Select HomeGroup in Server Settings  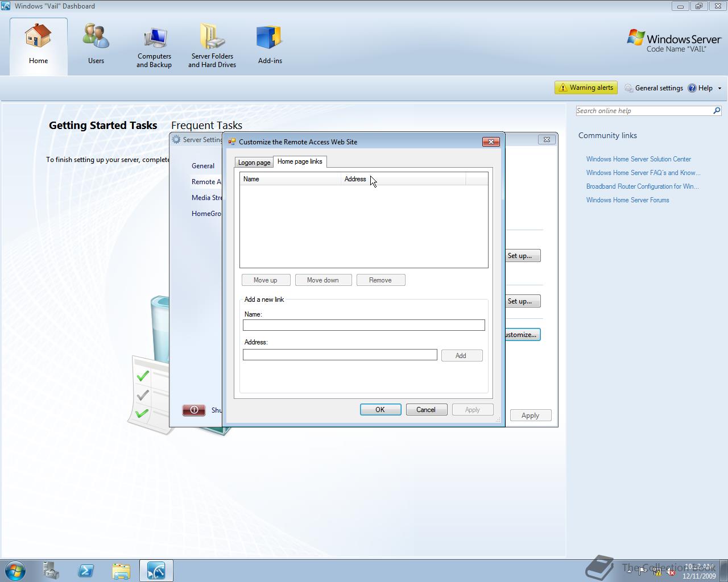(x=206, y=214)
